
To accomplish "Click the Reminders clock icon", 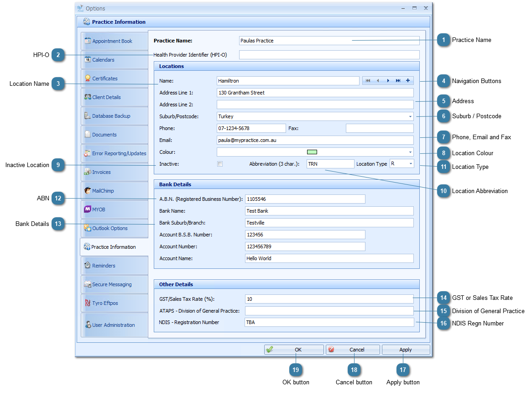I will 88,265.
